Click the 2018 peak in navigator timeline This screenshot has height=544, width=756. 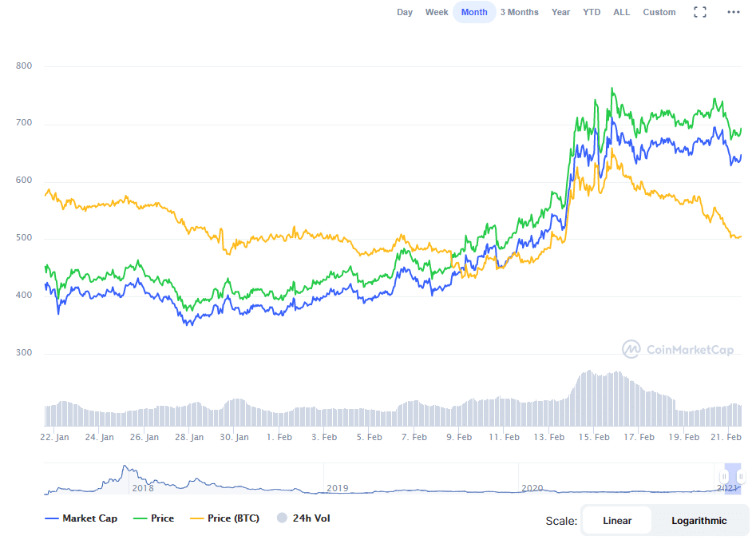coord(124,469)
